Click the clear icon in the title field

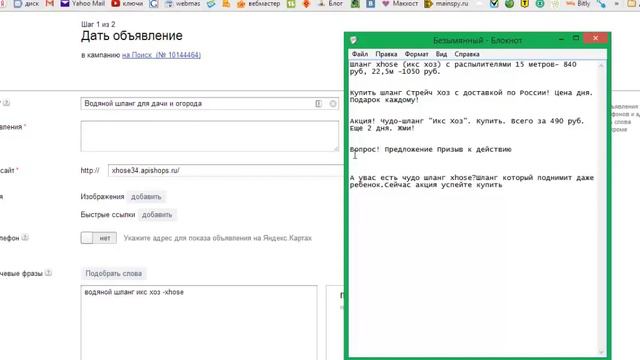click(x=333, y=104)
